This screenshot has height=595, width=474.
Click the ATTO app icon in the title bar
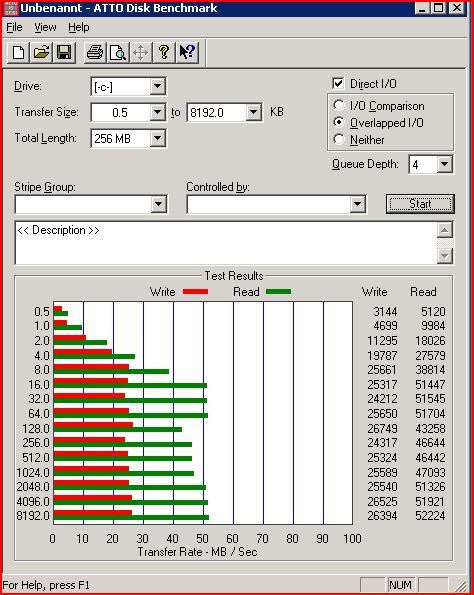tap(10, 8)
